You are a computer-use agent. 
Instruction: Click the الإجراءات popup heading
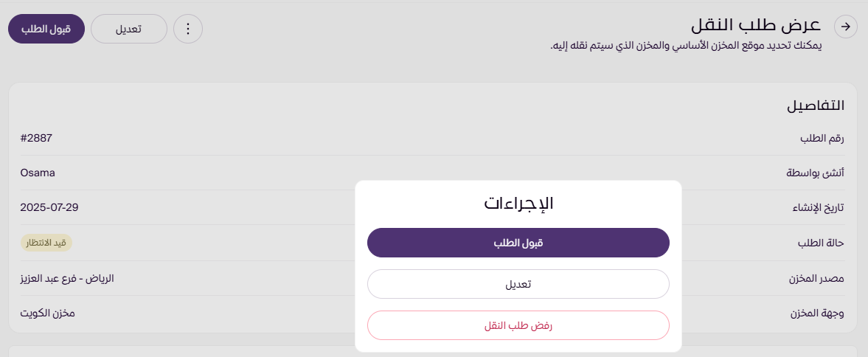518,204
